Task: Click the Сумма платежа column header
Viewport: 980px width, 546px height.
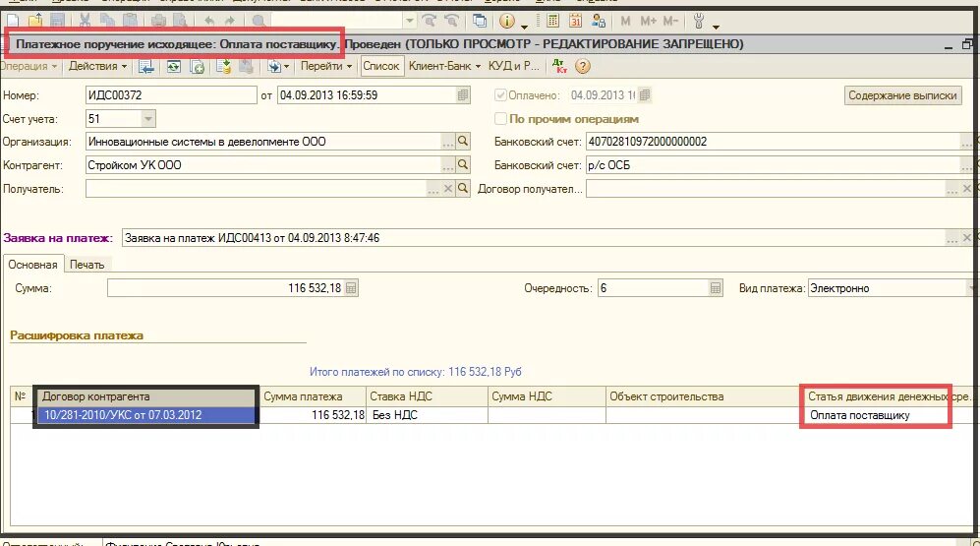Action: [x=313, y=396]
